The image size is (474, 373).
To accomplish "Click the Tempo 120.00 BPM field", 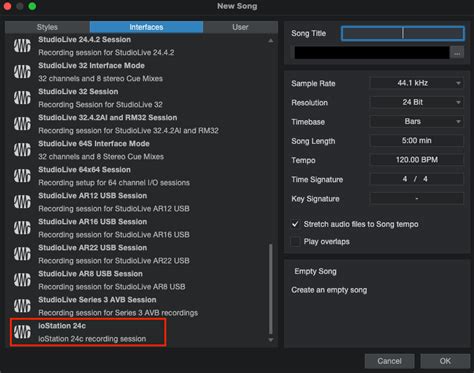I will tap(416, 160).
